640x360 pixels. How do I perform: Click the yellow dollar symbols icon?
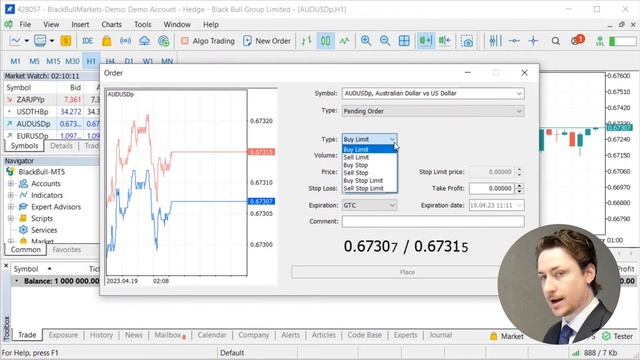pos(66,41)
